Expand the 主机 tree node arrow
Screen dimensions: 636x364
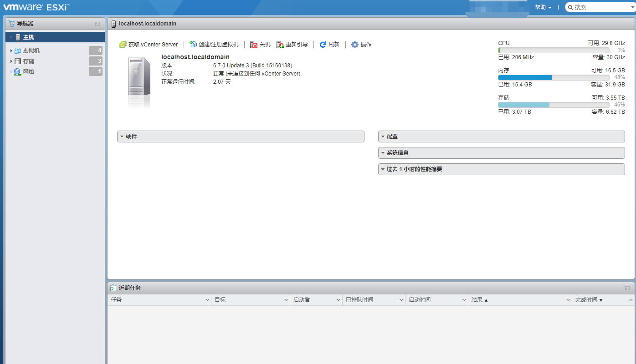11,37
